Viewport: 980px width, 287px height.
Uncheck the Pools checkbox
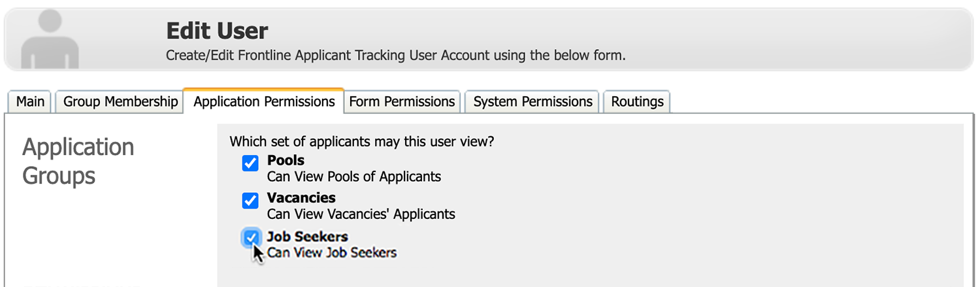coord(250,163)
